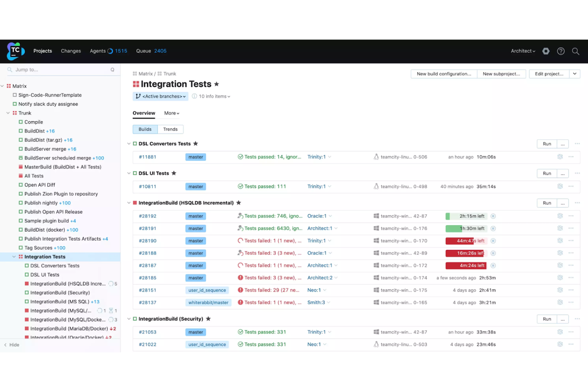Open the help question mark icon
This screenshot has width=588, height=392.
[x=561, y=51]
